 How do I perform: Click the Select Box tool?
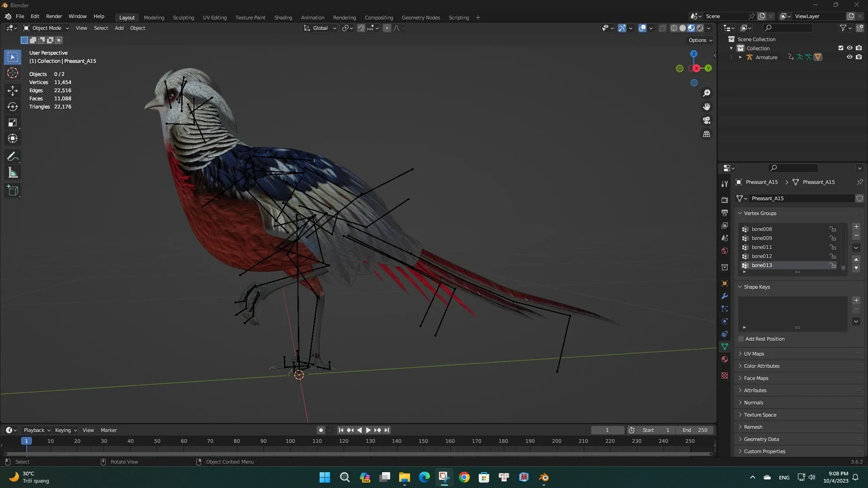[x=13, y=57]
